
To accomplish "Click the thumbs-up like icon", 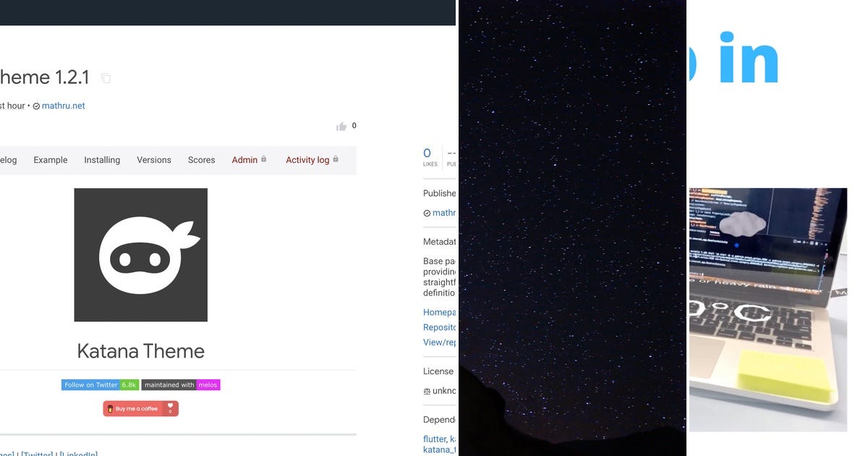I will click(341, 127).
